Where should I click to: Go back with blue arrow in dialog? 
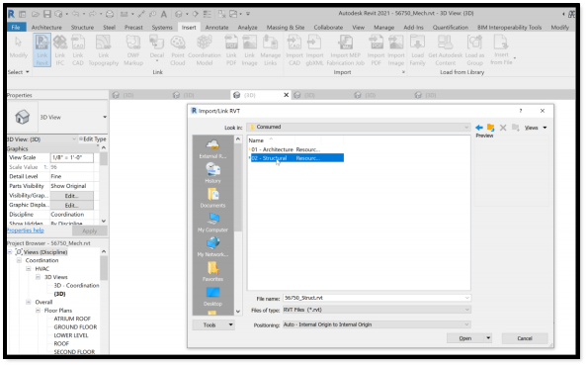click(x=479, y=128)
